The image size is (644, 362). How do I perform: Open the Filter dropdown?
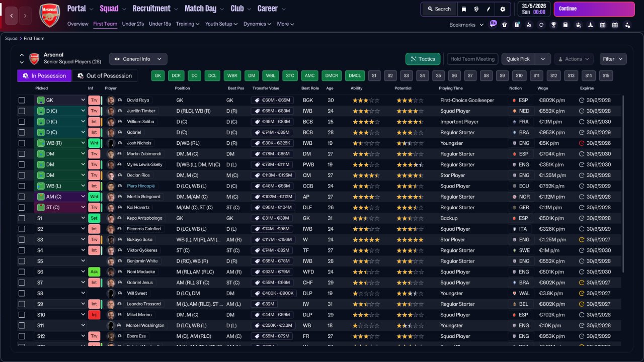613,59
